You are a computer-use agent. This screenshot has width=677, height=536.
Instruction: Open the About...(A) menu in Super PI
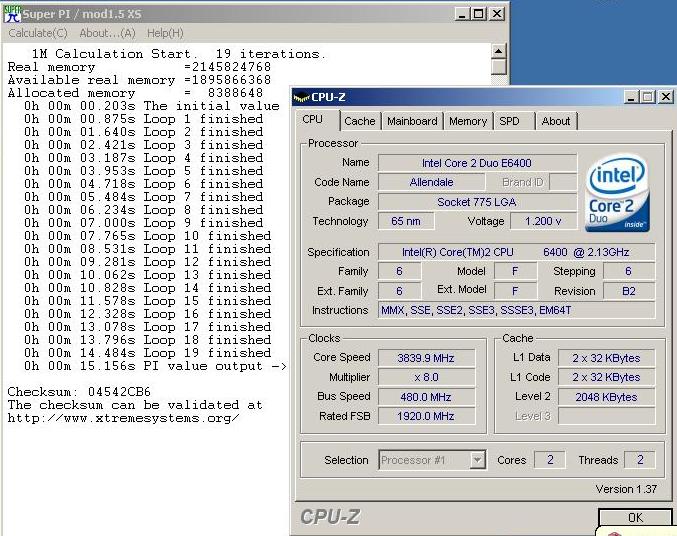pos(107,33)
